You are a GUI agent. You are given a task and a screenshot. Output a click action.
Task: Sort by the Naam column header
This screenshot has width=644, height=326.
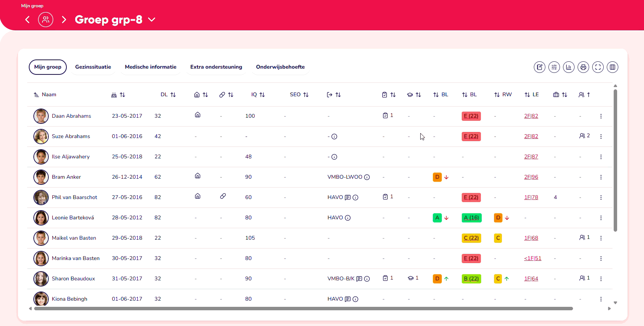click(x=45, y=95)
